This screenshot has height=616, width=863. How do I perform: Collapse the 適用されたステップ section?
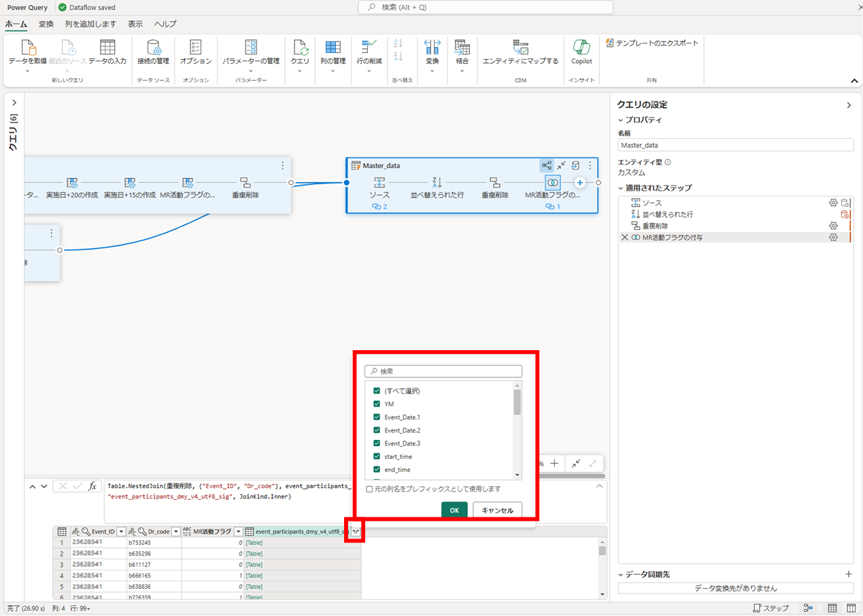621,188
